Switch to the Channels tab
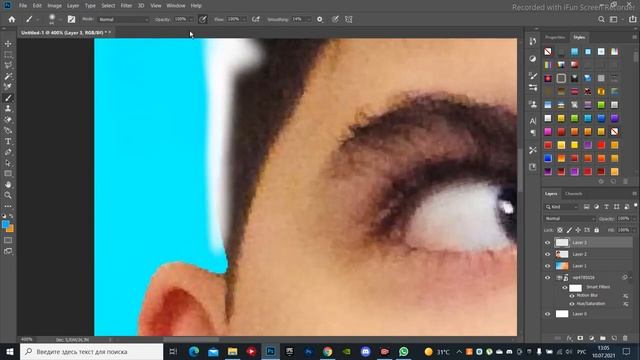 tap(573, 193)
